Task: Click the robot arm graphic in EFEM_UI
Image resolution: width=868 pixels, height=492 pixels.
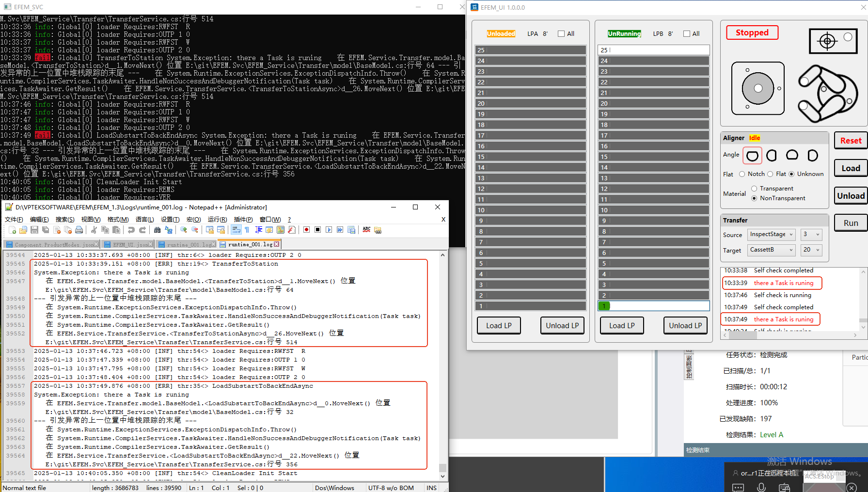Action: (x=827, y=93)
